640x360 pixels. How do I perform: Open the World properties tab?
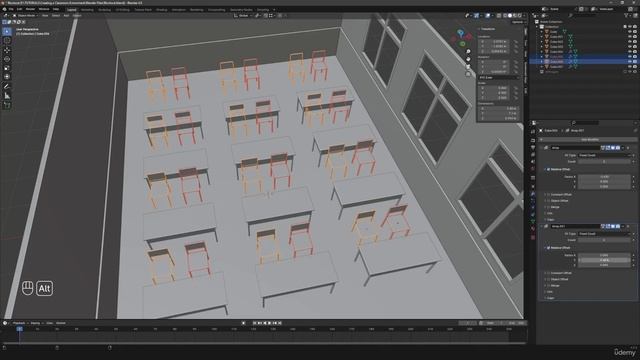tap(533, 169)
